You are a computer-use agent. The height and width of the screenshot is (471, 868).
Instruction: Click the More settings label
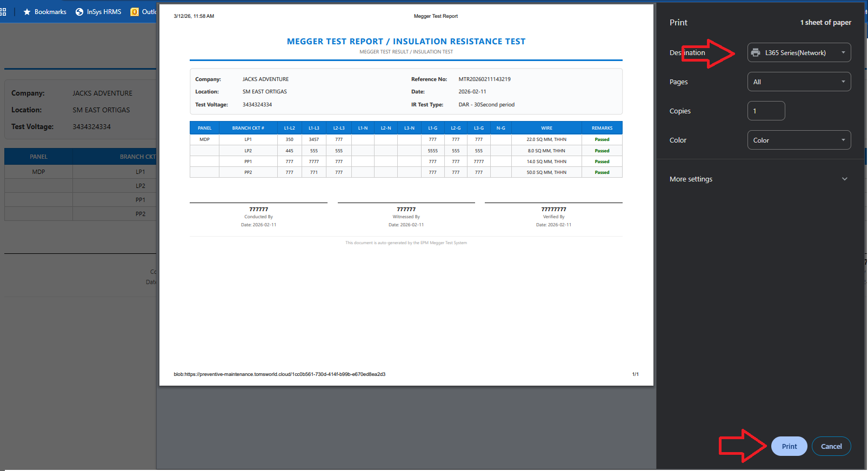pos(691,179)
